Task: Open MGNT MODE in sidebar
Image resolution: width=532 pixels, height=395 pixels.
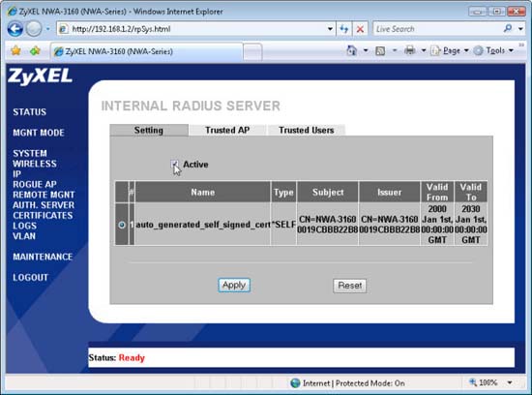Action: pyautogui.click(x=39, y=133)
